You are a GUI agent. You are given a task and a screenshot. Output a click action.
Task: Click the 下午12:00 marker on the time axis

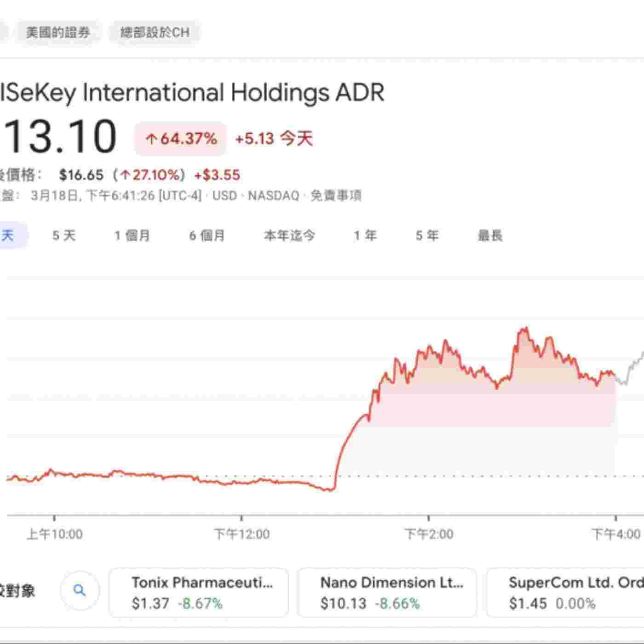242,534
